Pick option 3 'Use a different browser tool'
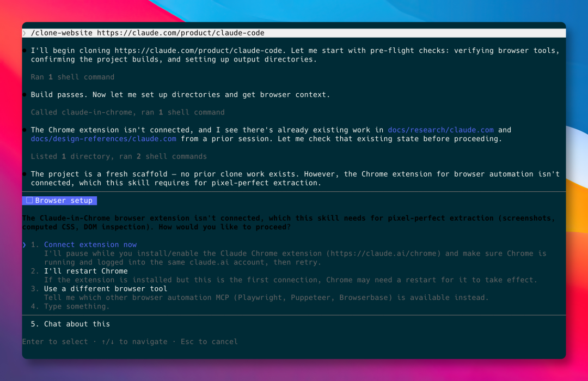The width and height of the screenshot is (588, 381). [106, 289]
